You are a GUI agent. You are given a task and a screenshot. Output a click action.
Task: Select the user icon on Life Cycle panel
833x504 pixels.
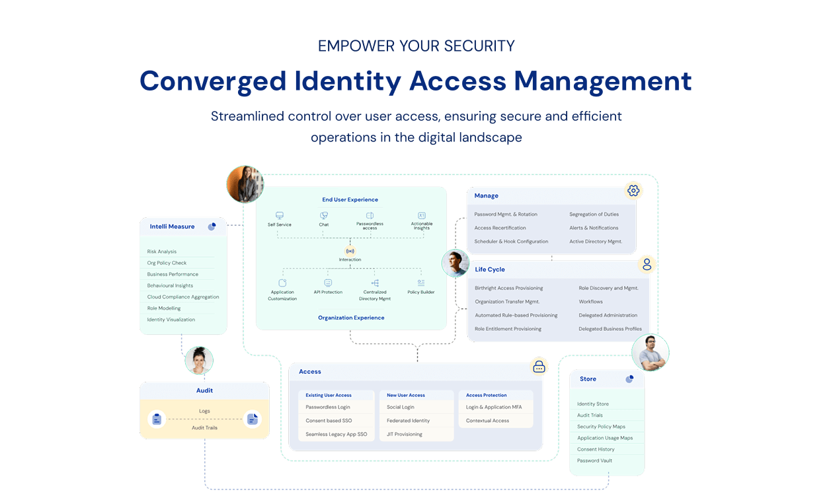click(x=647, y=264)
